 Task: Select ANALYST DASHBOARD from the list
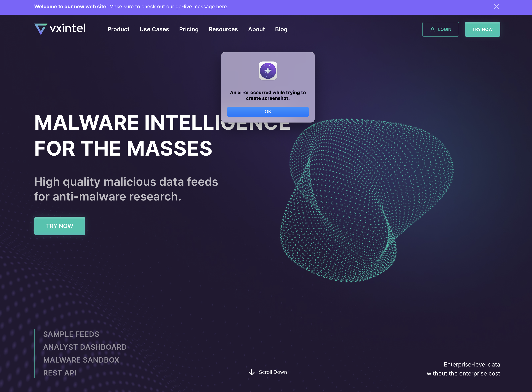(x=85, y=347)
